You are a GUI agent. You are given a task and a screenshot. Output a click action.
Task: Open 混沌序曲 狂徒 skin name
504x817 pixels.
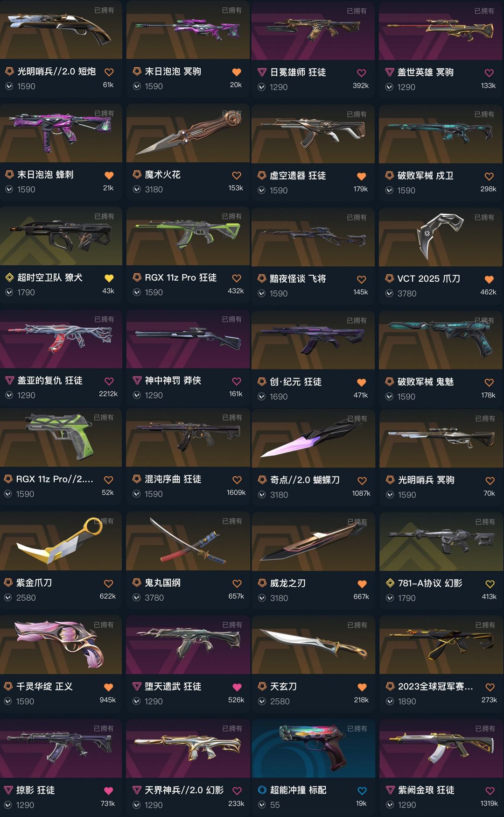point(173,479)
